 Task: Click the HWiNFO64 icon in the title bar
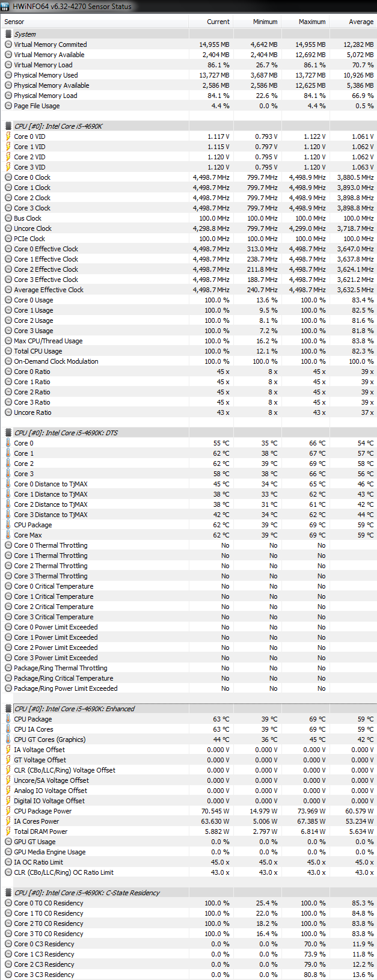click(x=6, y=6)
